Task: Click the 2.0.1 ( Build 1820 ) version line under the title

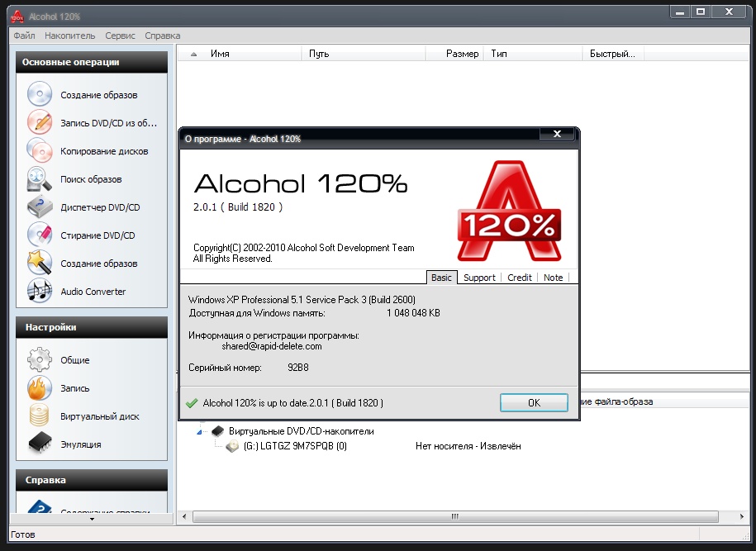Action: point(238,207)
